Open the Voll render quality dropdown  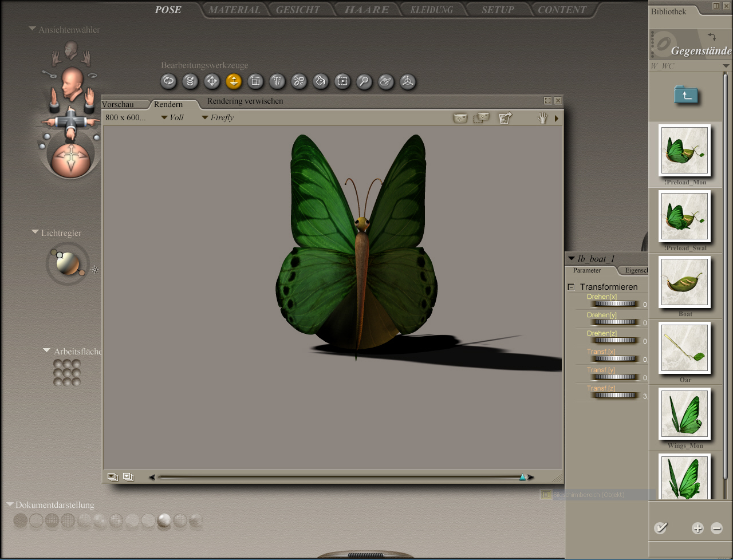coord(172,118)
